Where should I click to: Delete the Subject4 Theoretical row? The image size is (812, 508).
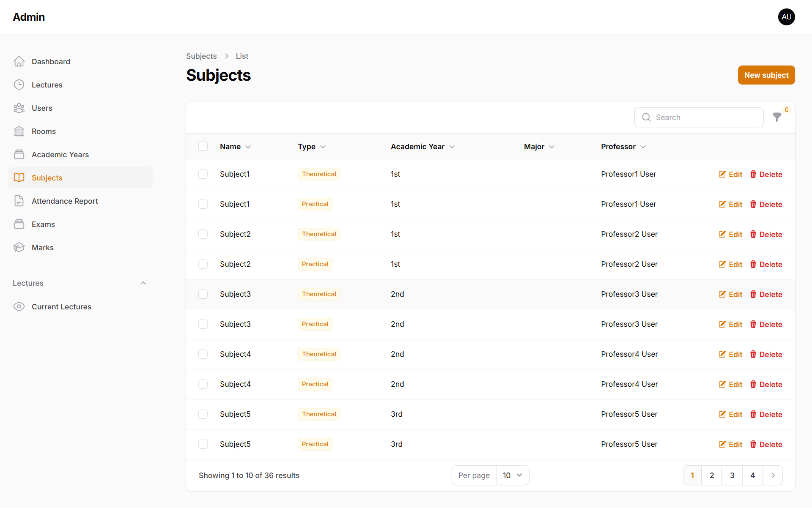(766, 354)
